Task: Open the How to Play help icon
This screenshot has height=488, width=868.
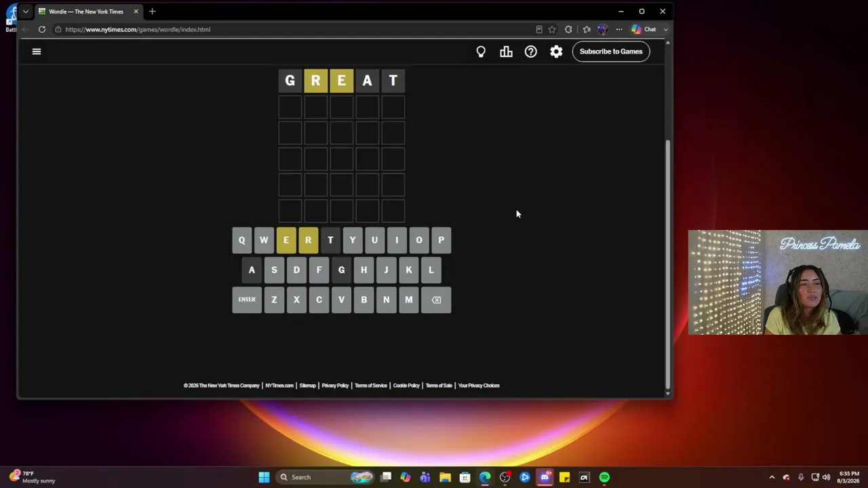Action: [x=531, y=52]
